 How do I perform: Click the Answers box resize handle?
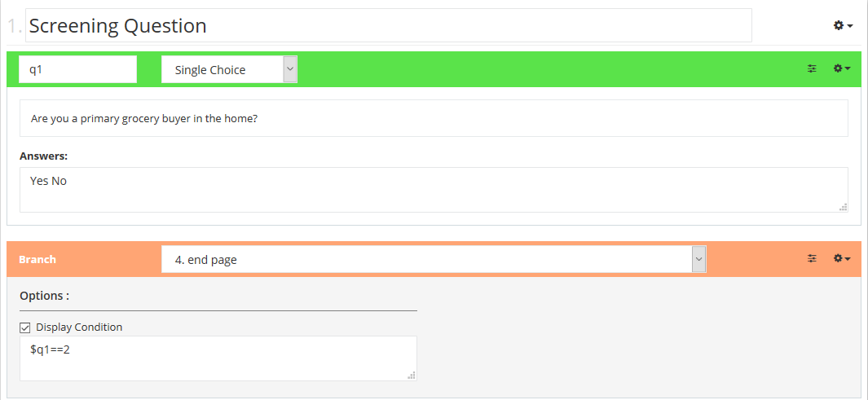[844, 207]
